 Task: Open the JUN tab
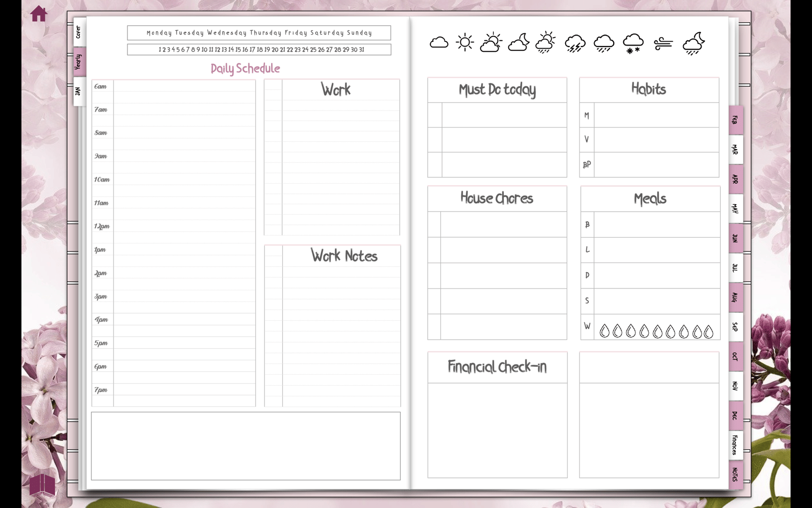click(x=735, y=239)
